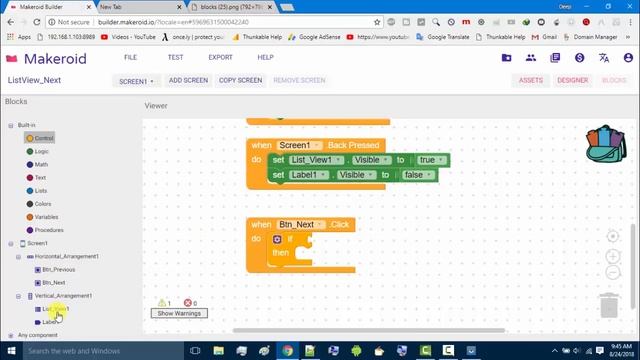This screenshot has height=360, width=640.
Task: Collapse the Vertical_Arrangement1 node
Action: click(x=18, y=296)
